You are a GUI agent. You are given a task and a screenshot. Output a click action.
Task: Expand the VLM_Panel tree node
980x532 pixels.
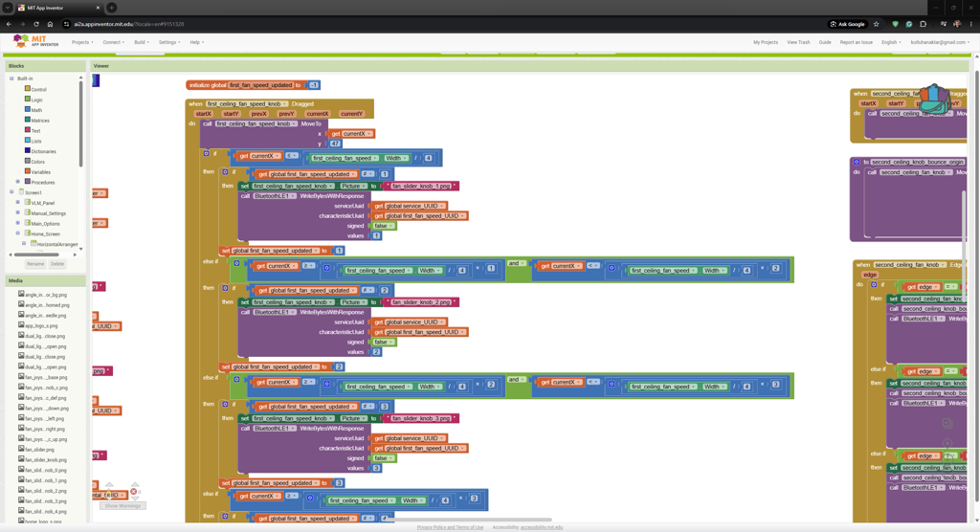pos(18,203)
